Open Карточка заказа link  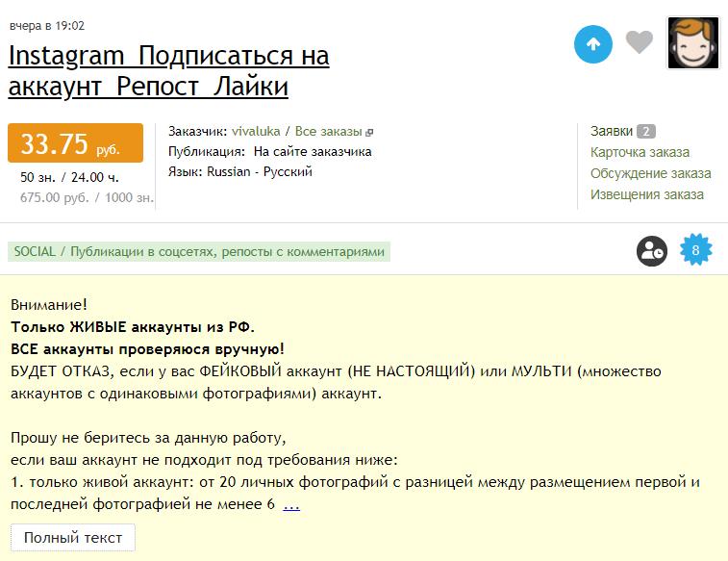(x=640, y=152)
